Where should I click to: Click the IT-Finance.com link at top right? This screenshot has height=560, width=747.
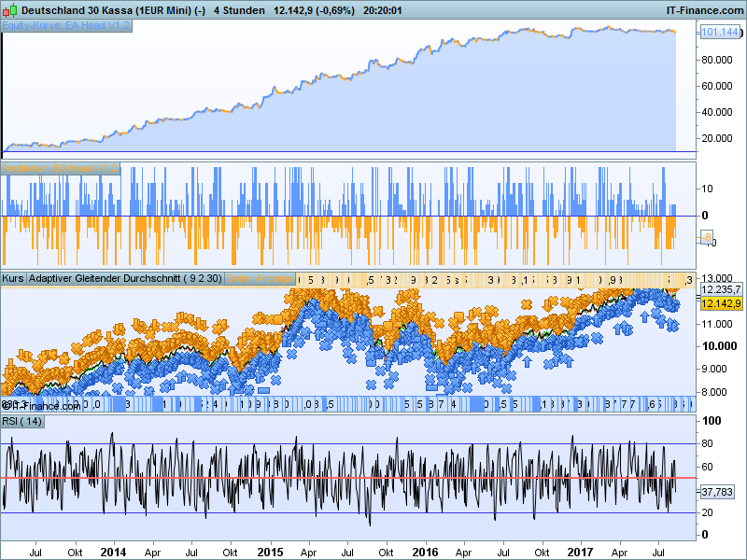pyautogui.click(x=705, y=10)
